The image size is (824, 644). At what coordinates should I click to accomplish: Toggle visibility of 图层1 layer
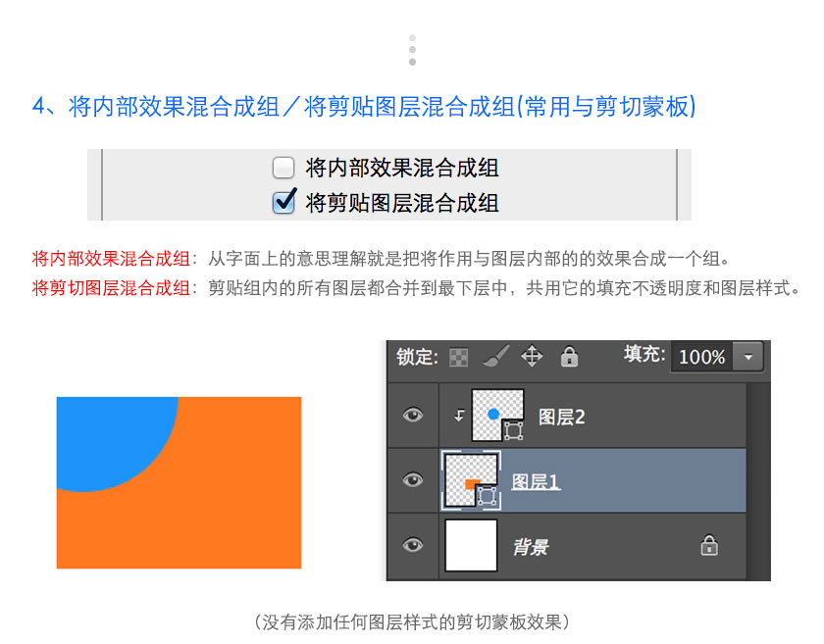pyautogui.click(x=413, y=480)
